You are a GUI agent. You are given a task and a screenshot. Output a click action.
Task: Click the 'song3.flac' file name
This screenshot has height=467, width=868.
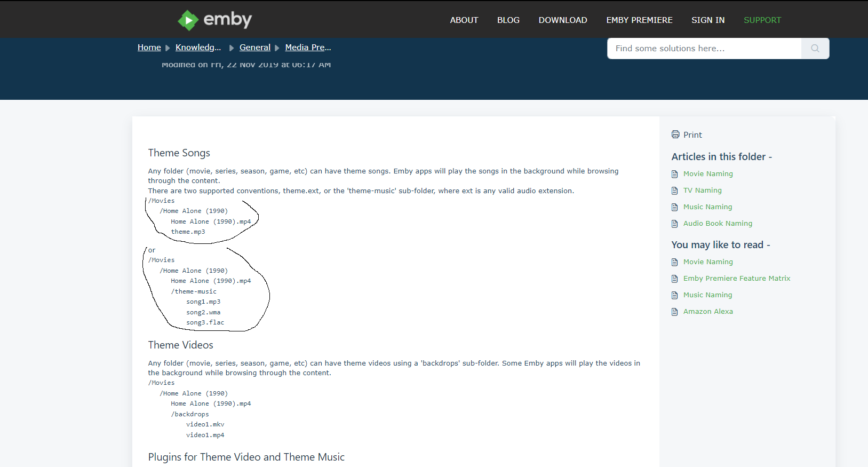click(205, 323)
